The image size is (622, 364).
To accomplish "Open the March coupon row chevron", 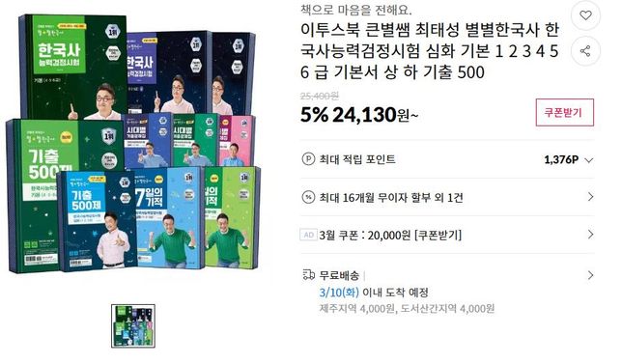I will pos(590,235).
